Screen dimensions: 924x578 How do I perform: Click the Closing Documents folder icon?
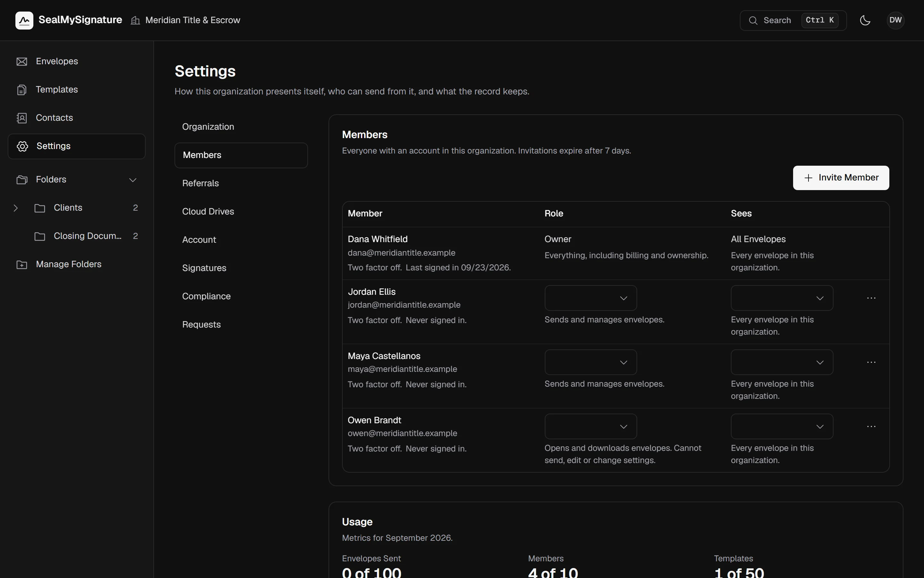click(x=40, y=236)
